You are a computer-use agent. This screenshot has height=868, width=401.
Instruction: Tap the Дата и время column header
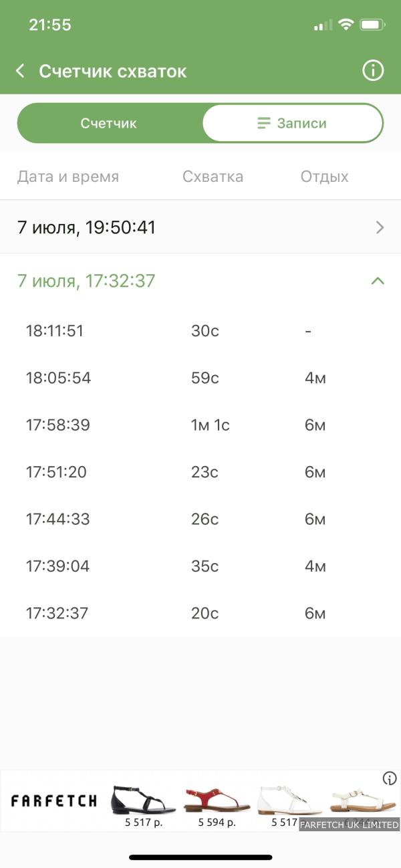[x=68, y=177]
